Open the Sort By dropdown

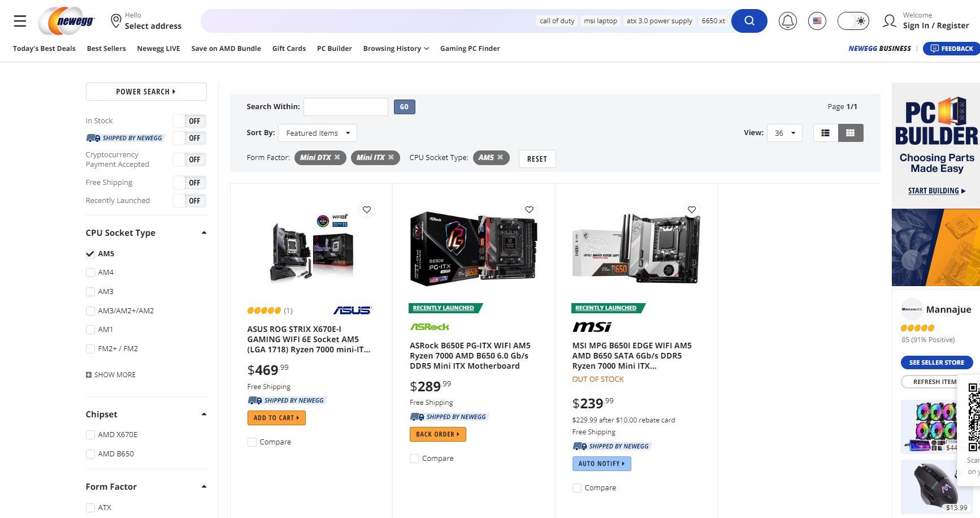(318, 133)
